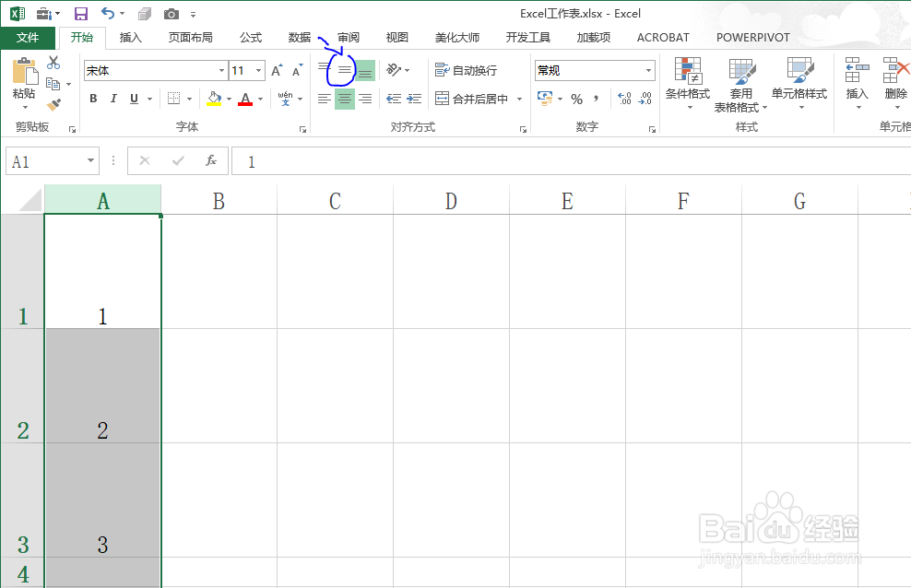
Task: Select the italic formatting icon
Action: (x=114, y=97)
